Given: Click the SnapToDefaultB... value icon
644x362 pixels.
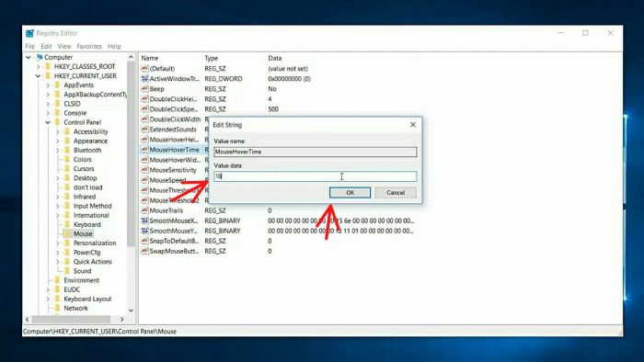Looking at the screenshot, I should tap(144, 241).
